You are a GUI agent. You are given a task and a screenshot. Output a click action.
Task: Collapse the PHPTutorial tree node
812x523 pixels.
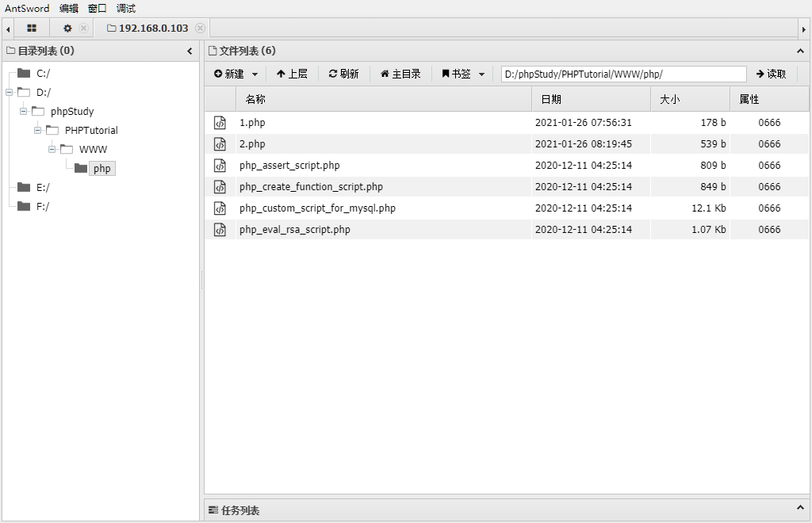pos(38,131)
